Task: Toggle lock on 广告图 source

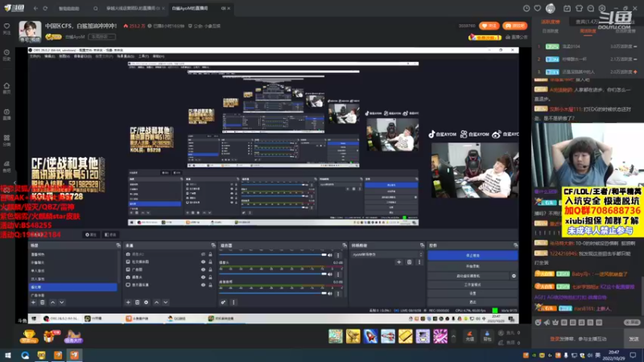Action: pos(210,269)
